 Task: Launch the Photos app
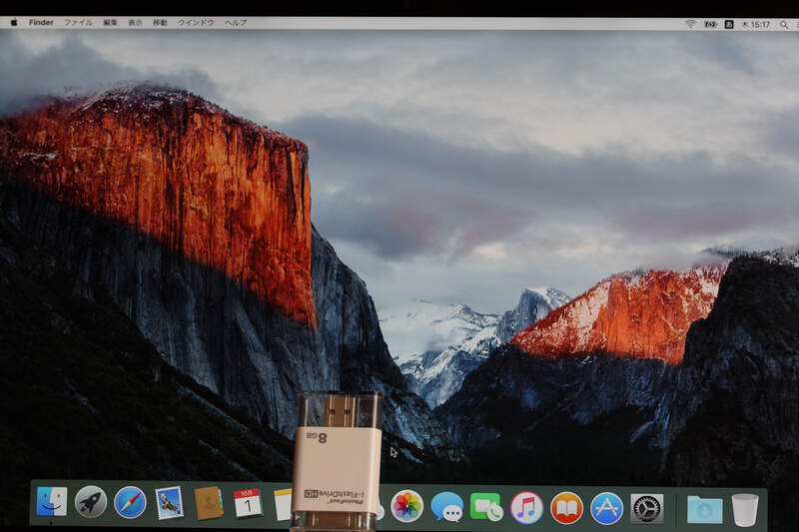[406, 506]
